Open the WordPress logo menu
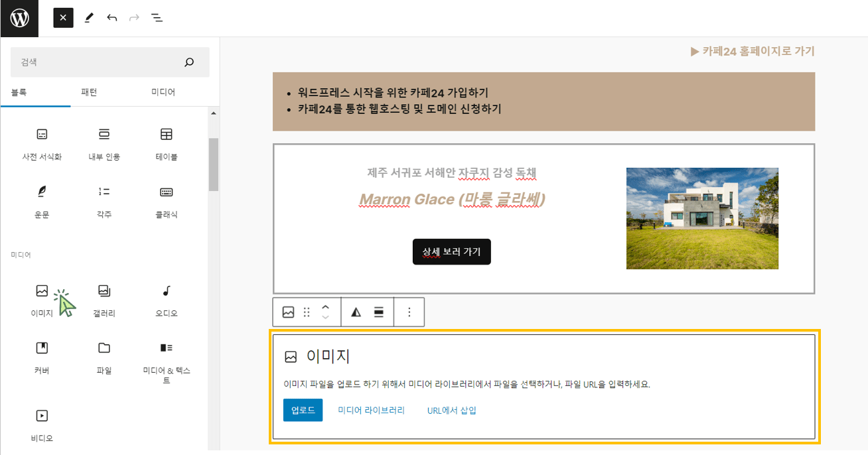 click(19, 18)
